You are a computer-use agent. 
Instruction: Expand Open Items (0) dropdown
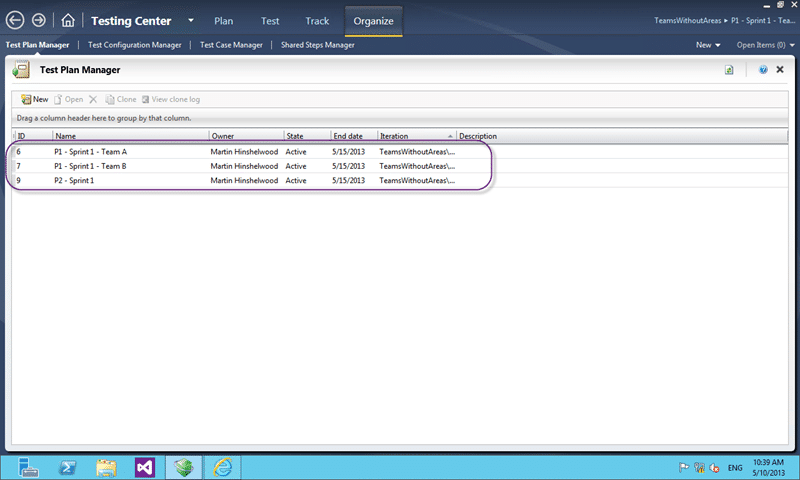(765, 45)
